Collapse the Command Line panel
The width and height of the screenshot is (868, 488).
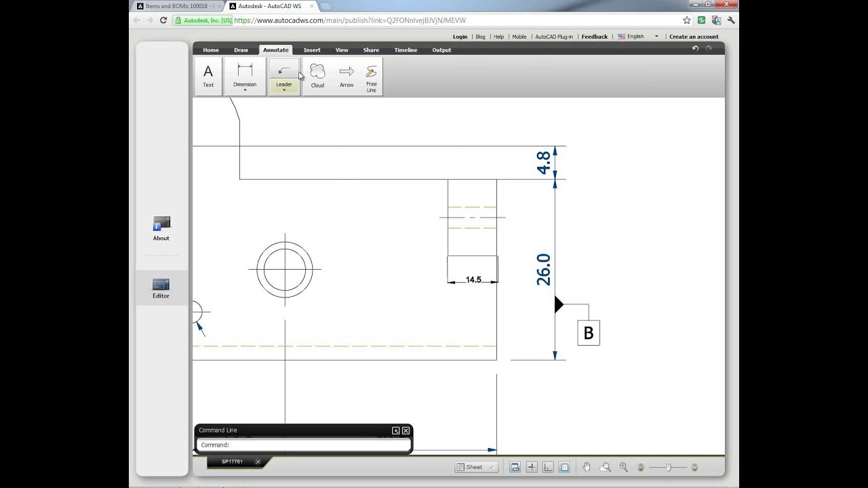tap(396, 430)
